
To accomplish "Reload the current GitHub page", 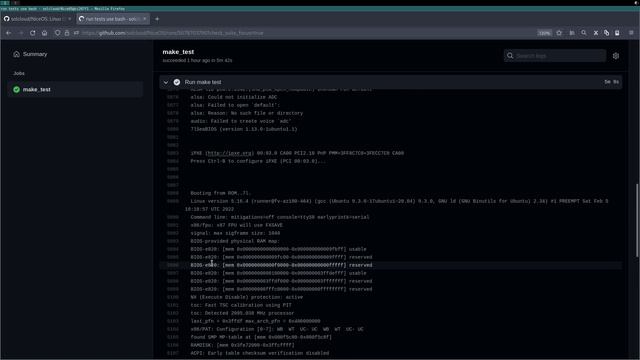I will (x=32, y=33).
